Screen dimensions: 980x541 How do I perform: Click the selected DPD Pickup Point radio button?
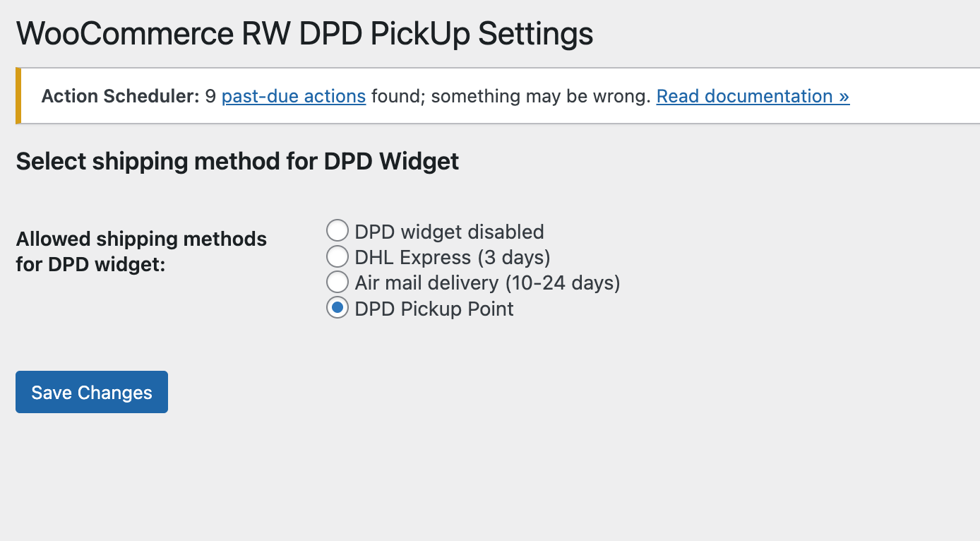(337, 309)
